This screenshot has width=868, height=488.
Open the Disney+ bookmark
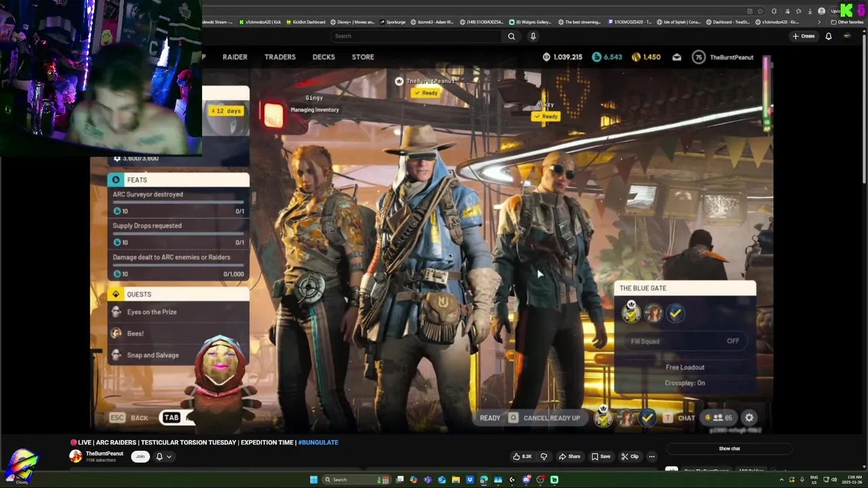352,22
